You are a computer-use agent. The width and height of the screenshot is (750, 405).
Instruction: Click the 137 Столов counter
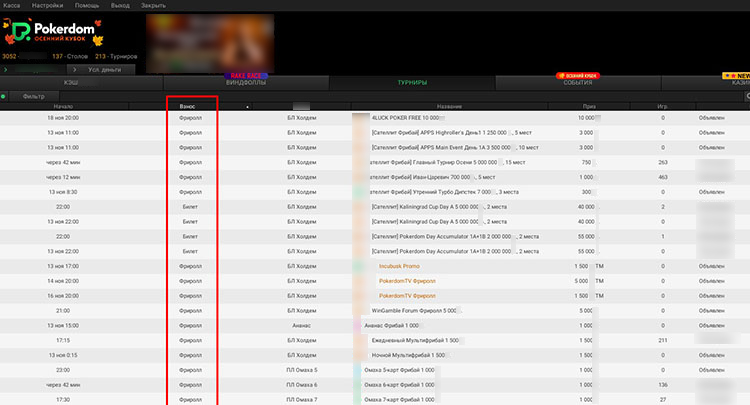coord(70,56)
